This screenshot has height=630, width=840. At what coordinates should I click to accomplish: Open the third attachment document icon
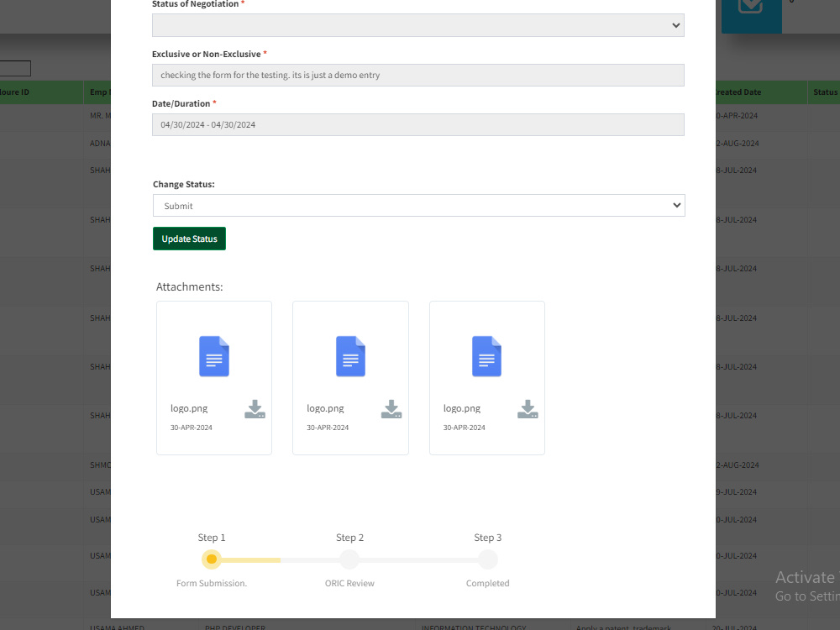tap(486, 356)
